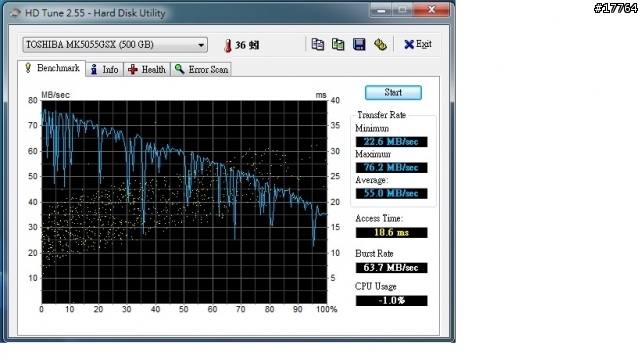
Task: Close the HD Tune window
Action: (431, 10)
